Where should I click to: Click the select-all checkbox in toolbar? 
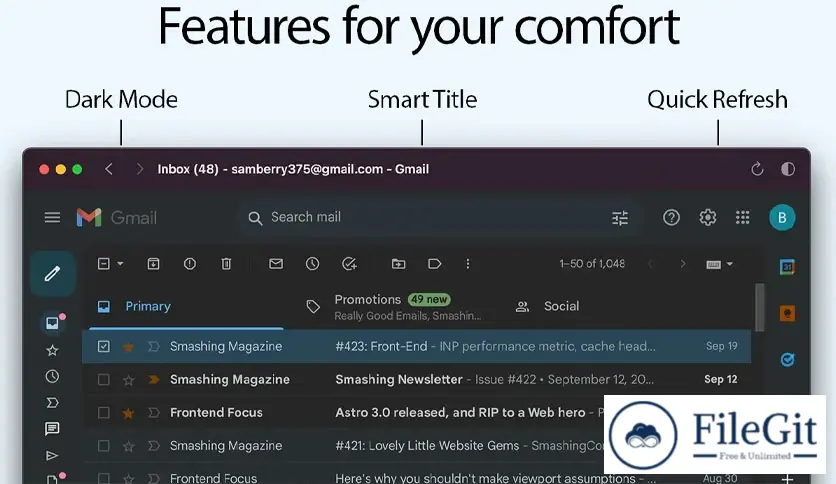[104, 264]
